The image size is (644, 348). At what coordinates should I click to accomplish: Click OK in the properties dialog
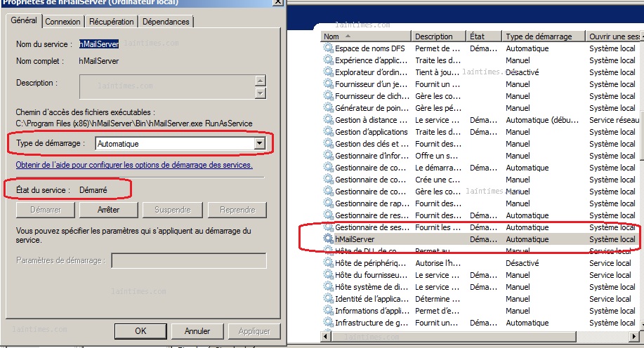(x=140, y=330)
